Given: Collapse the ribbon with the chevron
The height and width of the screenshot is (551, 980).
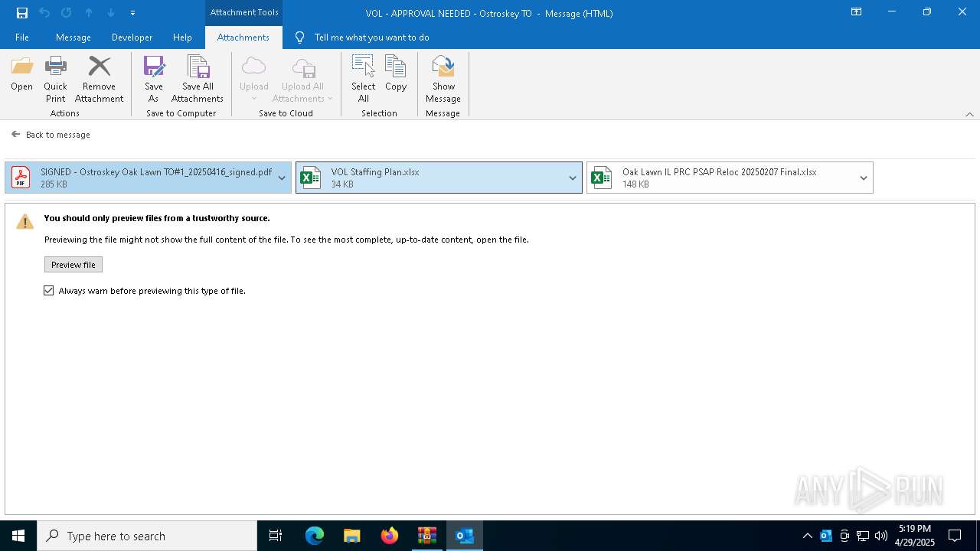Looking at the screenshot, I should pyautogui.click(x=969, y=114).
